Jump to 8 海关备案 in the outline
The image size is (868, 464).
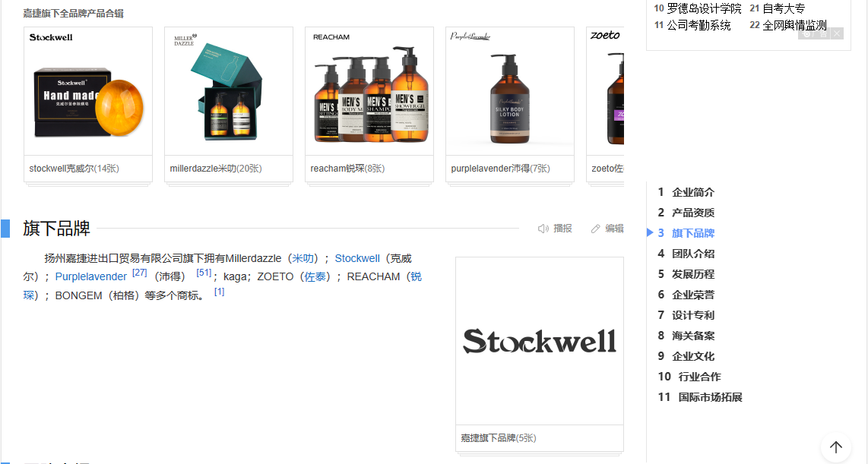click(x=686, y=336)
